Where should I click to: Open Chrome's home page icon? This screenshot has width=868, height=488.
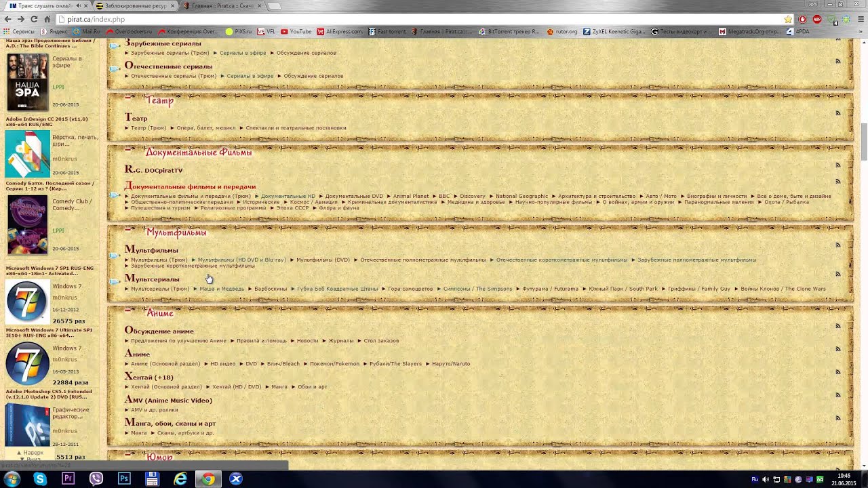pyautogui.click(x=47, y=19)
